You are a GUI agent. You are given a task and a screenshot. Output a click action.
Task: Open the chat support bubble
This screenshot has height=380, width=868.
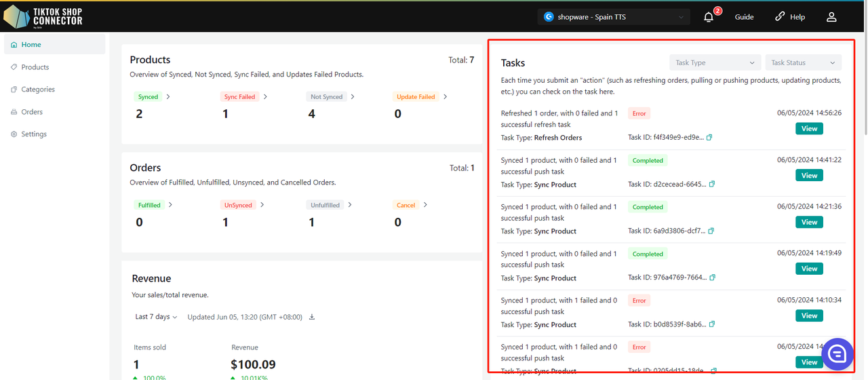tap(837, 354)
